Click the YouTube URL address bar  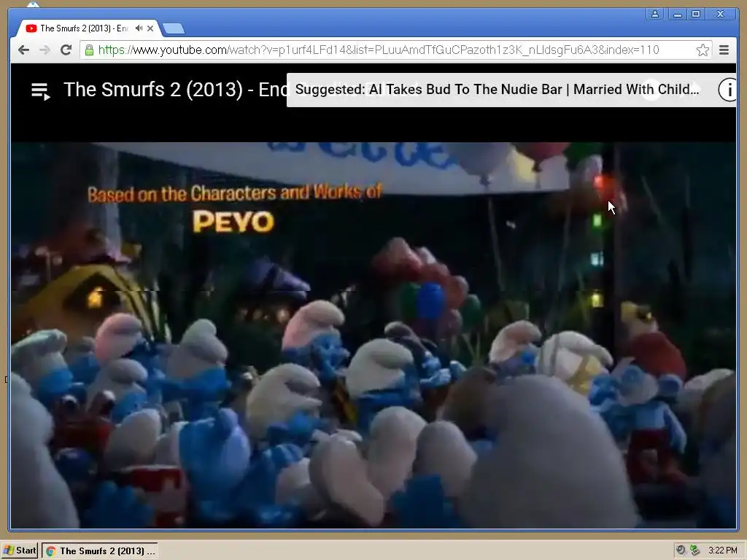395,50
